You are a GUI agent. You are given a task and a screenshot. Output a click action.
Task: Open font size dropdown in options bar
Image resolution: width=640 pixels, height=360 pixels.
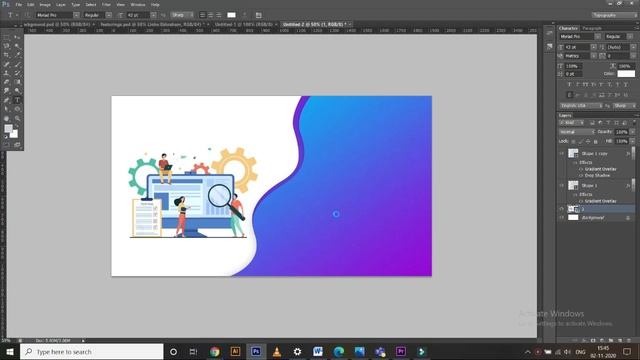point(153,15)
